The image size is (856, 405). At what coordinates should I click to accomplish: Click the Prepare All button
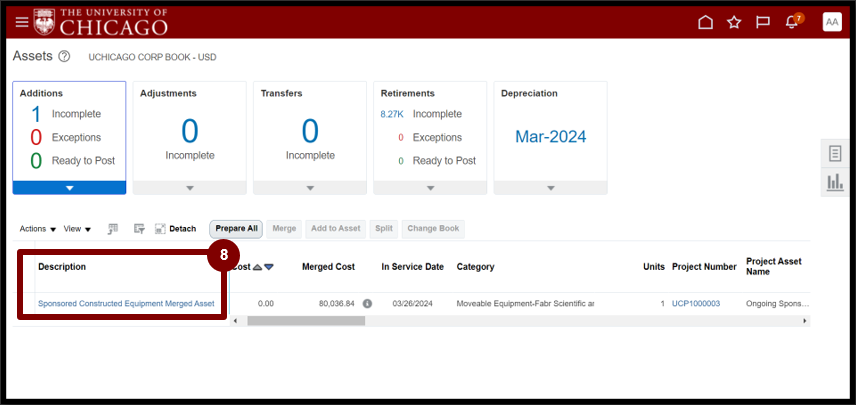pos(236,229)
